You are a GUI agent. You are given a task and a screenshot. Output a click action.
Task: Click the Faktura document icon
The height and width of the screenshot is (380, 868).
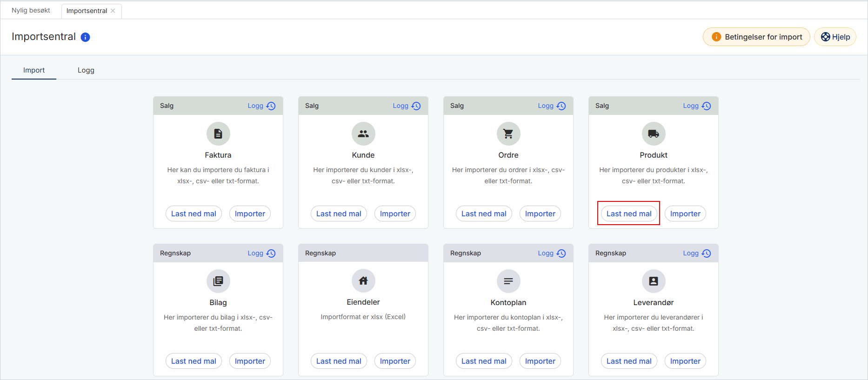[x=218, y=134]
